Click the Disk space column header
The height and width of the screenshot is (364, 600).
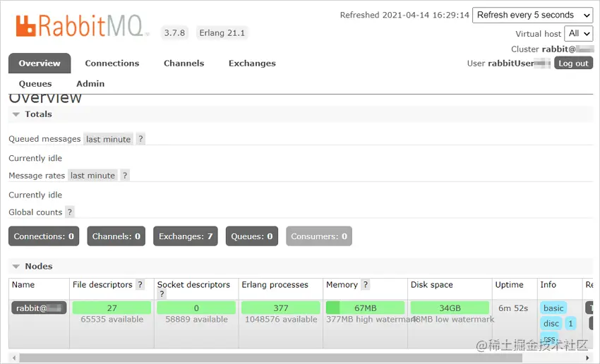click(x=431, y=285)
